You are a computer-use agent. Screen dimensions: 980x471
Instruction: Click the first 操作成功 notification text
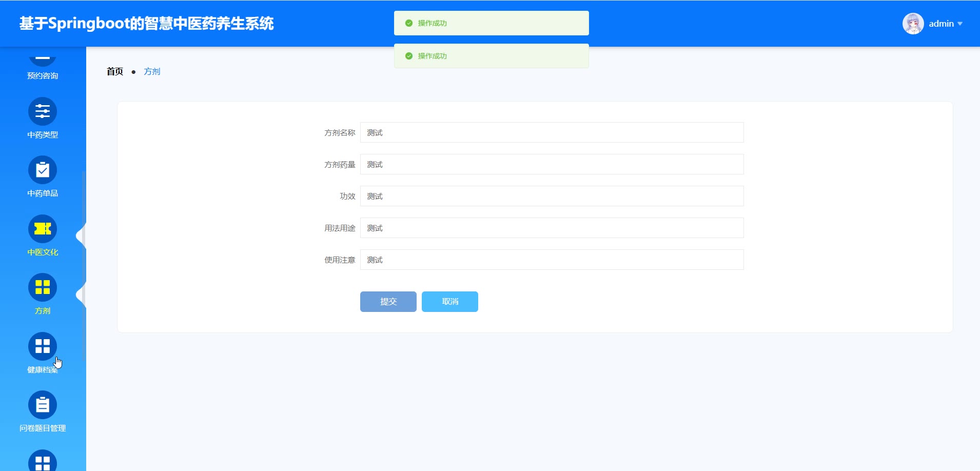(432, 23)
